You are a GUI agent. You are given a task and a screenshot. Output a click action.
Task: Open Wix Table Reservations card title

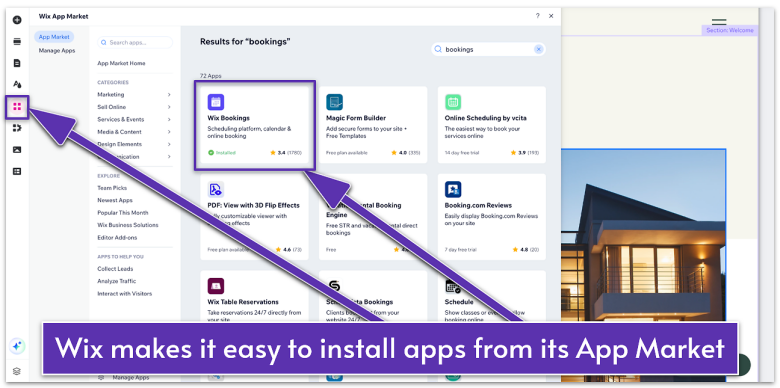(243, 302)
